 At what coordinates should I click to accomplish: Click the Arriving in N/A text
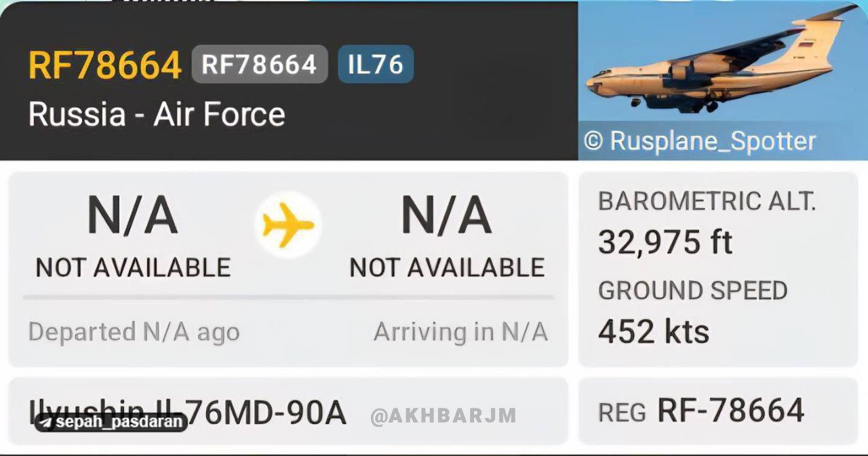(460, 332)
